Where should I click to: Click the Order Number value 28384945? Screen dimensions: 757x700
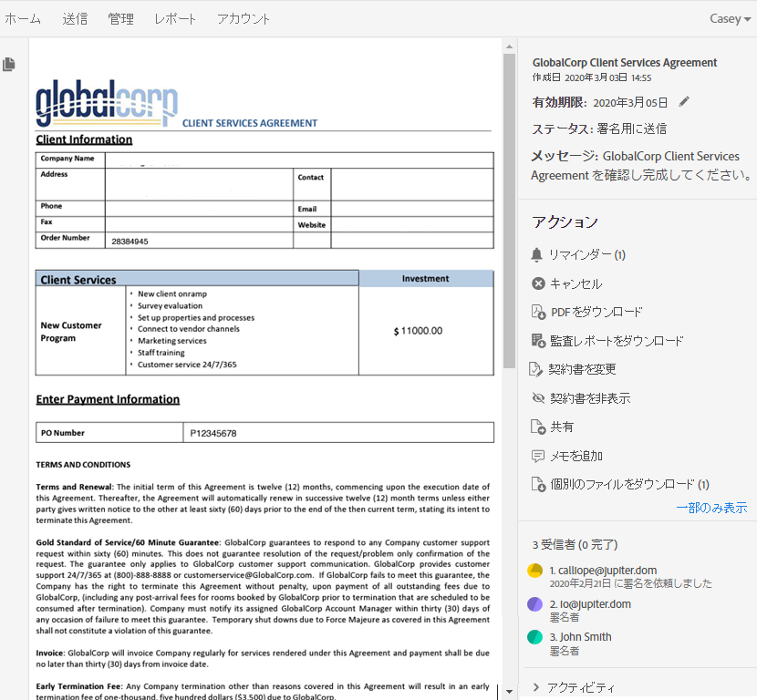pos(130,242)
